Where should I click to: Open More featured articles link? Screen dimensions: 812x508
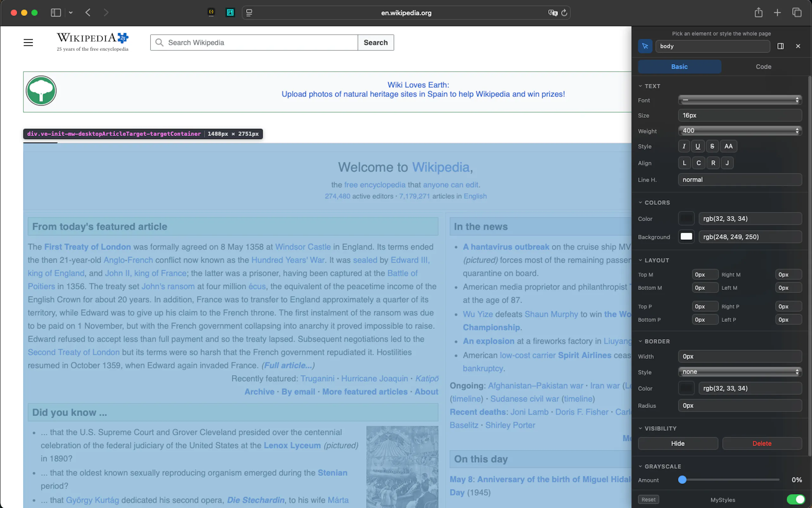pyautogui.click(x=365, y=392)
